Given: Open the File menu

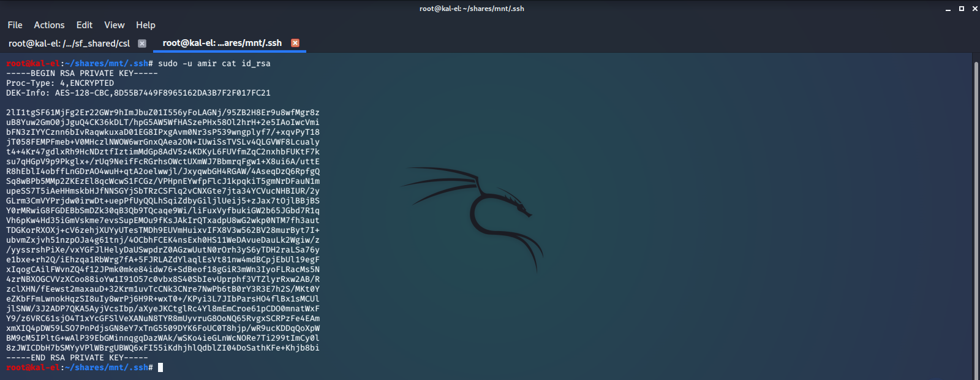Looking at the screenshot, I should (x=15, y=25).
